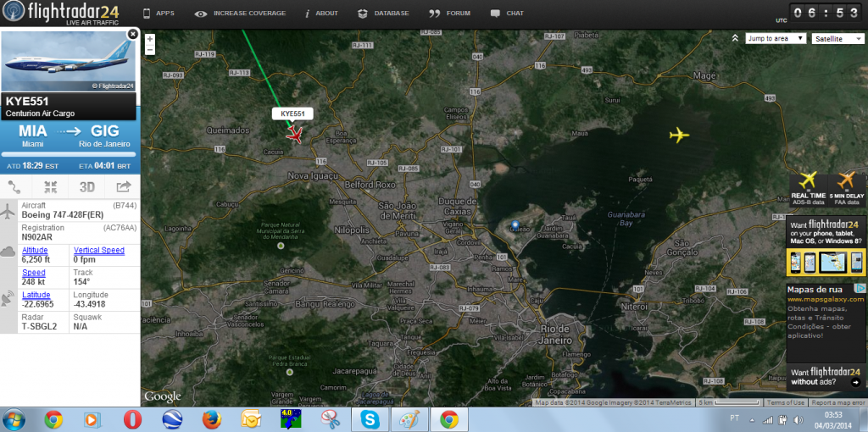Open Opera browser from the taskbar
Screen dimensions: 868x432
132,420
